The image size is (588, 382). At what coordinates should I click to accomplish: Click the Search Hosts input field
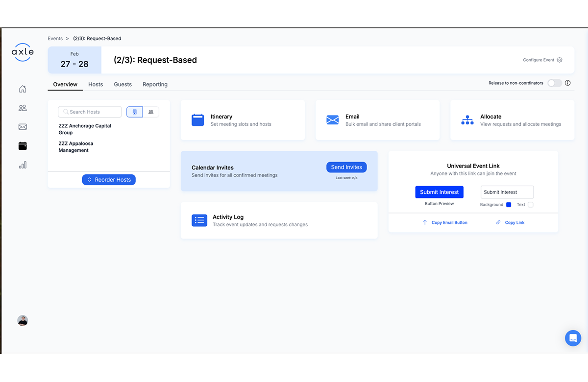[x=90, y=112]
